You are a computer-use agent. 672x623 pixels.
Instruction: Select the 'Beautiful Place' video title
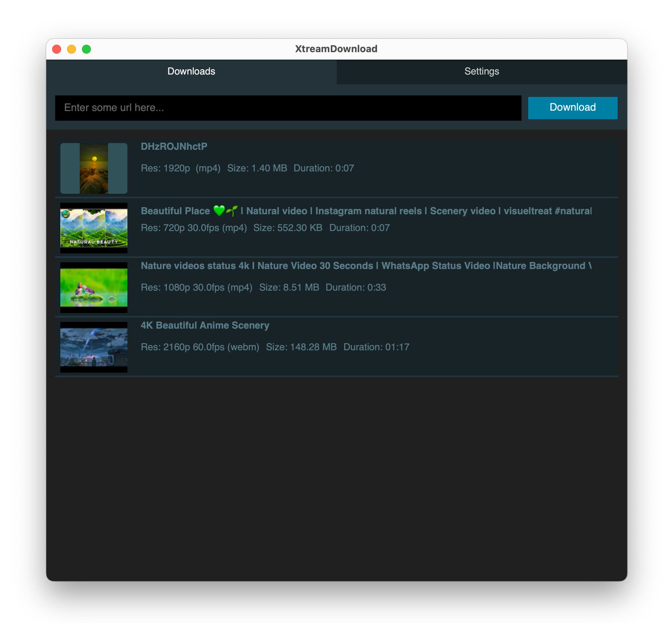(366, 211)
